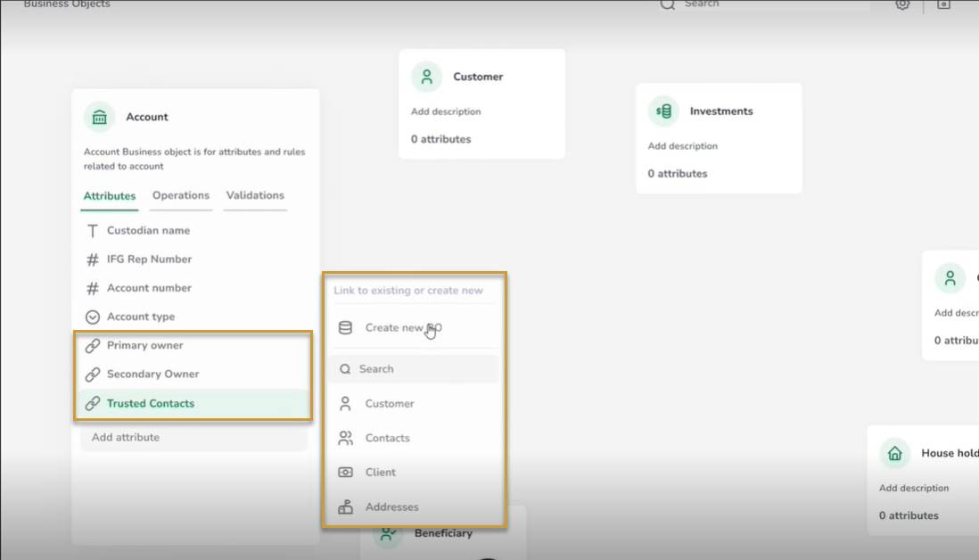The height and width of the screenshot is (560, 979).
Task: Click the magnifier icon on the Search option
Action: click(346, 368)
